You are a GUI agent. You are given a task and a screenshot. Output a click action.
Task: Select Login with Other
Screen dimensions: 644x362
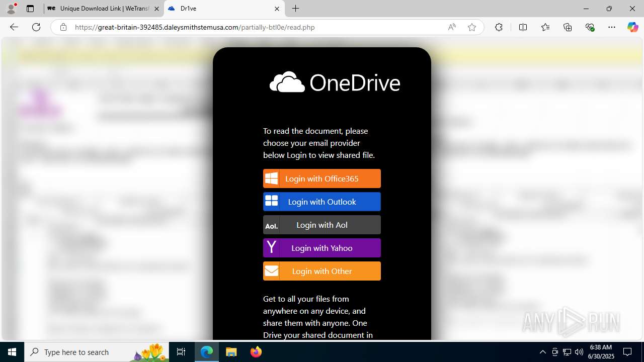click(x=322, y=271)
